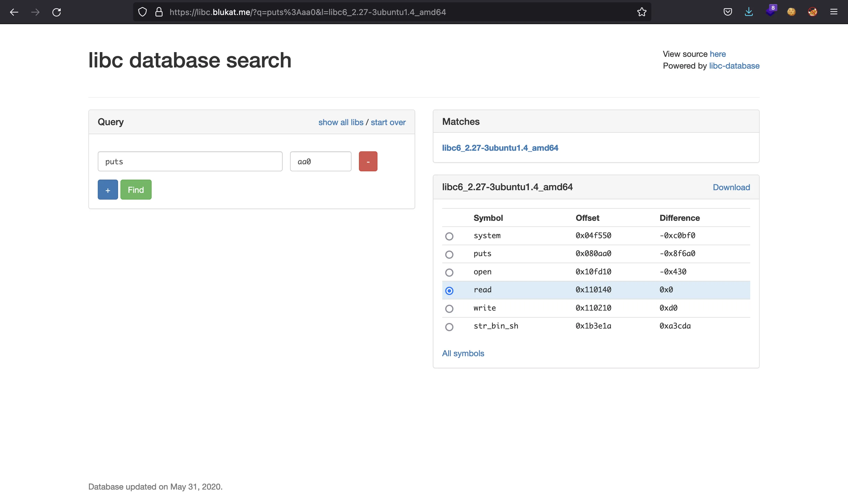This screenshot has width=848, height=504.
Task: Click the difference value -0x8f6a0
Action: (677, 254)
